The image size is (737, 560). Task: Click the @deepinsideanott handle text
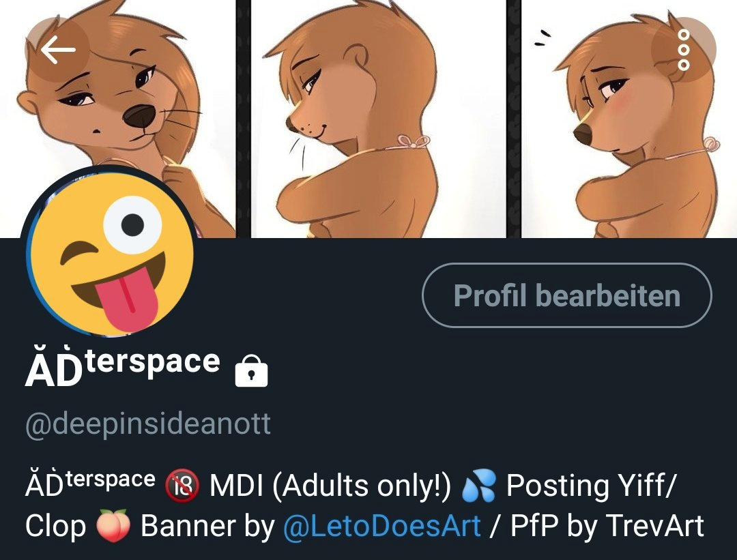click(x=148, y=424)
